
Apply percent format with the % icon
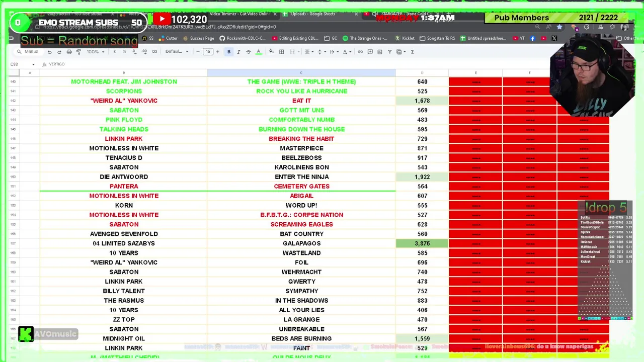coord(124,52)
